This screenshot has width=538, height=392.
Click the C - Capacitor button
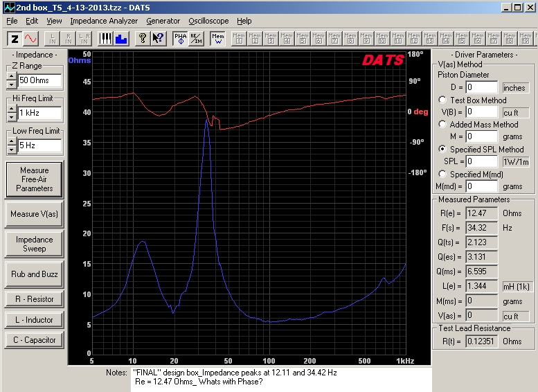coord(35,340)
